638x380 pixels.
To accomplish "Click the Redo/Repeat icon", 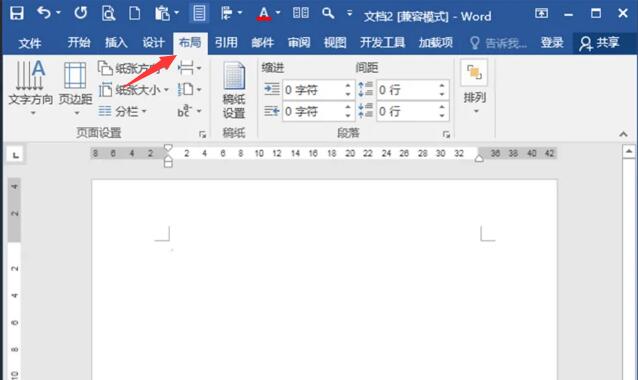I will pyautogui.click(x=80, y=13).
